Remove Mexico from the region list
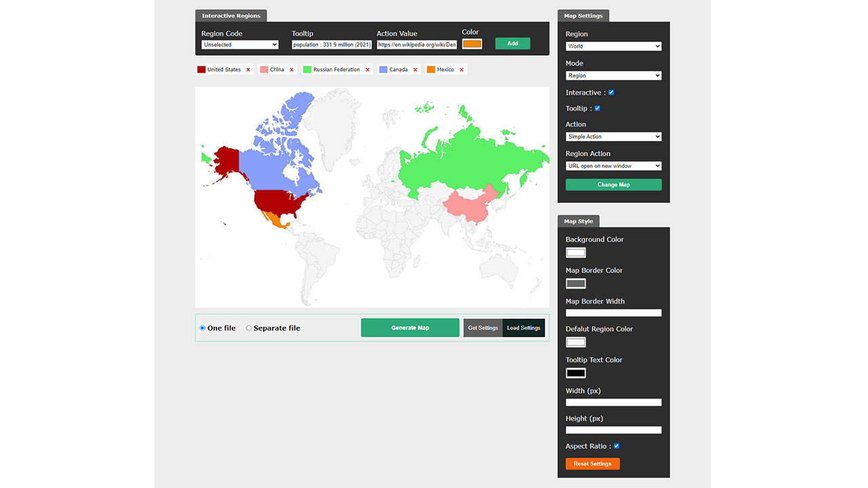This screenshot has height=488, width=868. [460, 69]
